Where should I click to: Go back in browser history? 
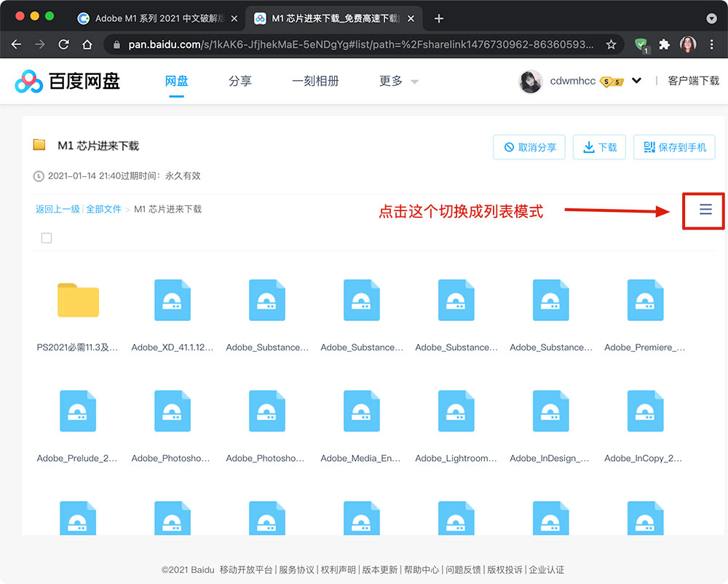16,44
